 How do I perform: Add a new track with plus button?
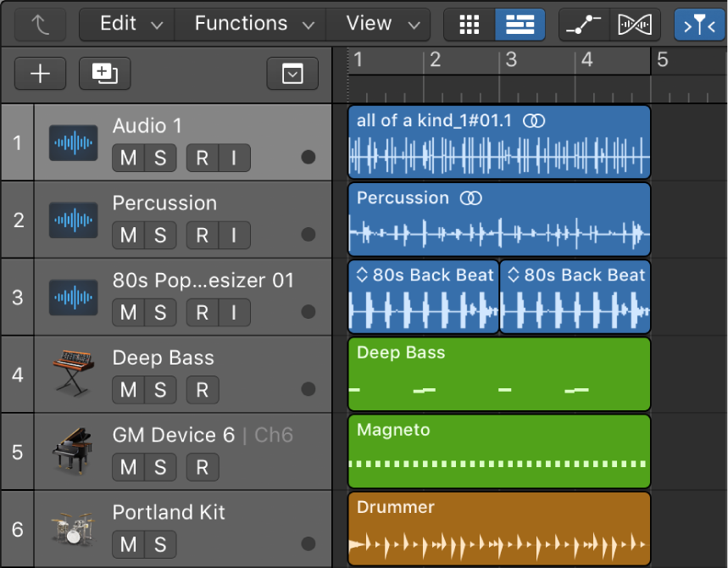click(41, 74)
